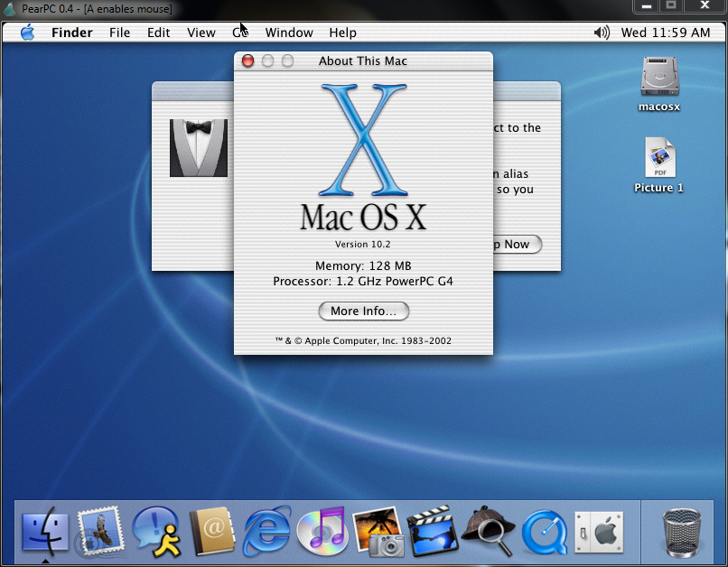The image size is (728, 567).
Task: Click the volume icon in menu bar
Action: pyautogui.click(x=601, y=33)
